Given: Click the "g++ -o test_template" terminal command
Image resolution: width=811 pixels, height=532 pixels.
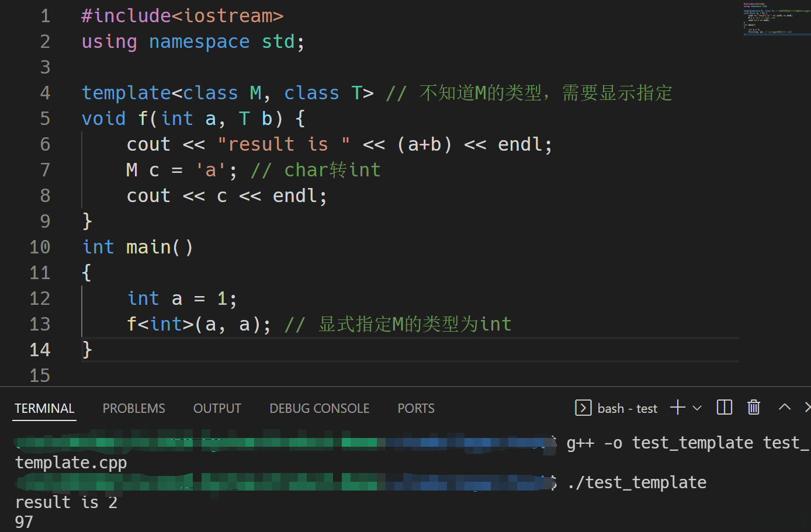Looking at the screenshot, I should tap(660, 443).
